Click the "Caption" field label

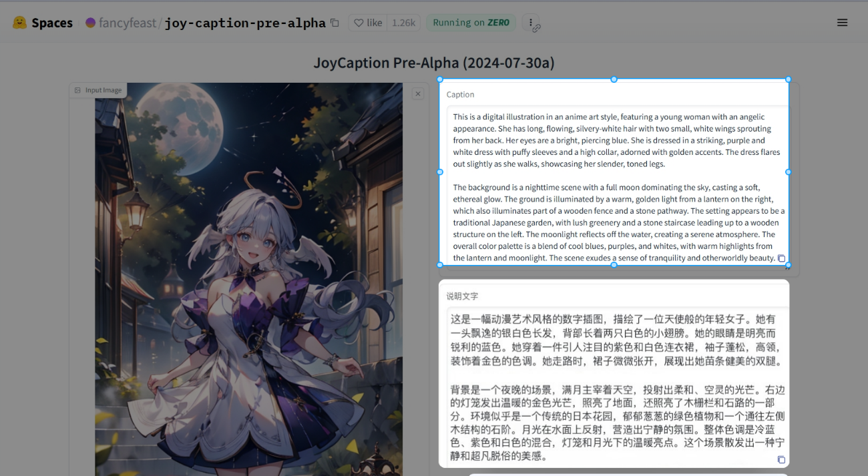click(461, 95)
